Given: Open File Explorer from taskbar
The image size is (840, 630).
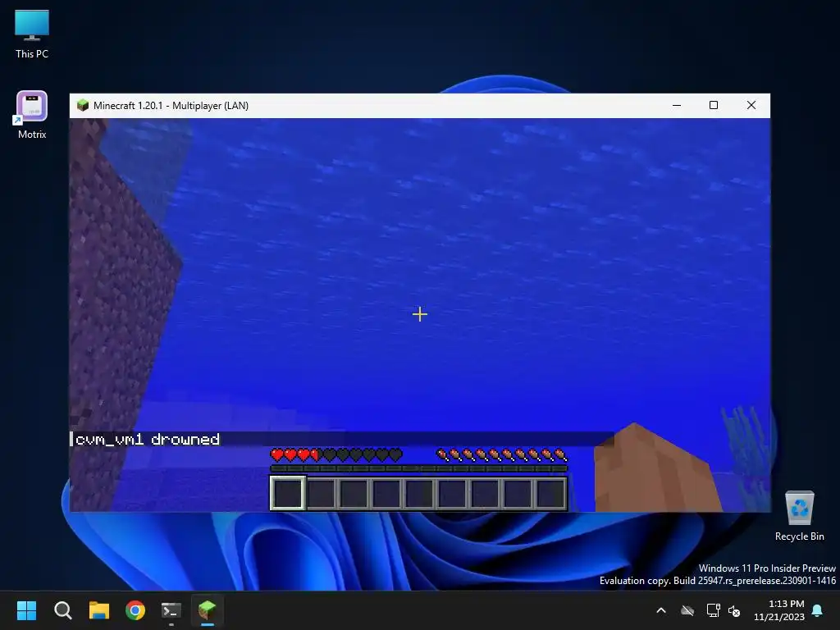Looking at the screenshot, I should [x=99, y=610].
